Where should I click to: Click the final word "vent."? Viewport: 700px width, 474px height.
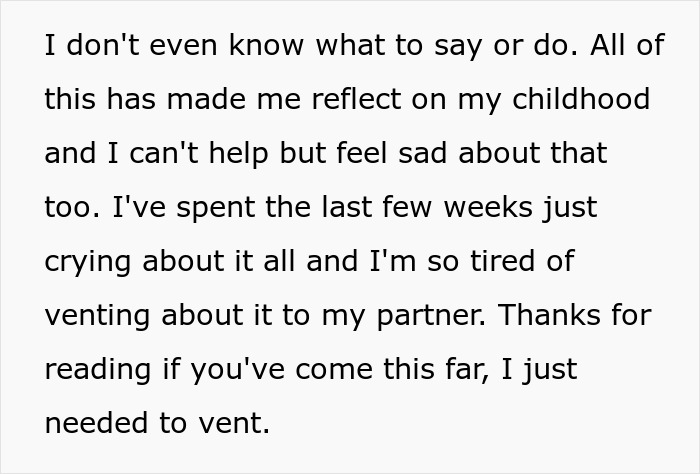click(x=241, y=424)
